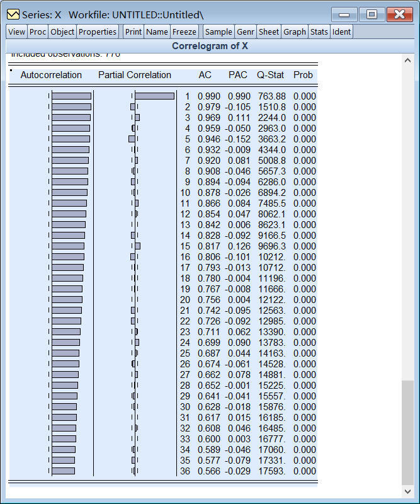Select PAC value -0.152 at lag 5
This screenshot has width=420, height=504.
237,139
